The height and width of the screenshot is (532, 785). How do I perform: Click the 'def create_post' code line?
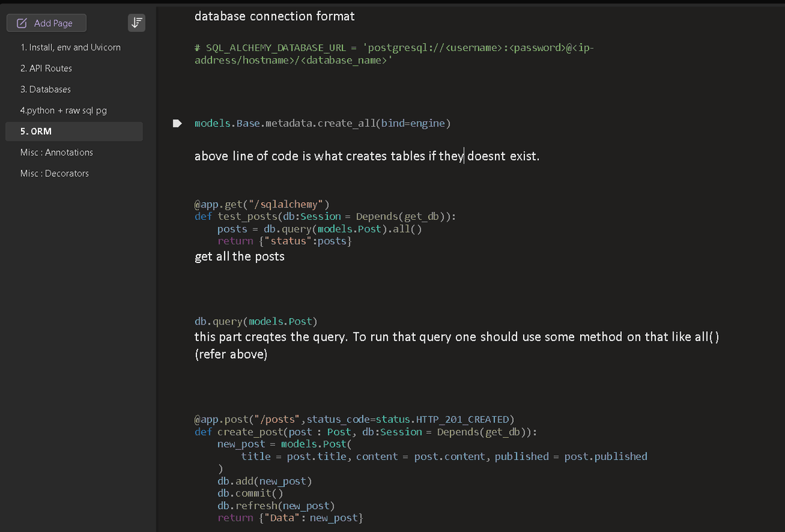pos(365,432)
